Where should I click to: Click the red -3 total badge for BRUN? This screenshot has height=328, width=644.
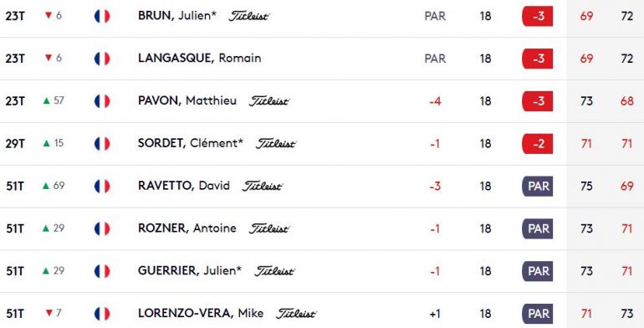coord(537,16)
